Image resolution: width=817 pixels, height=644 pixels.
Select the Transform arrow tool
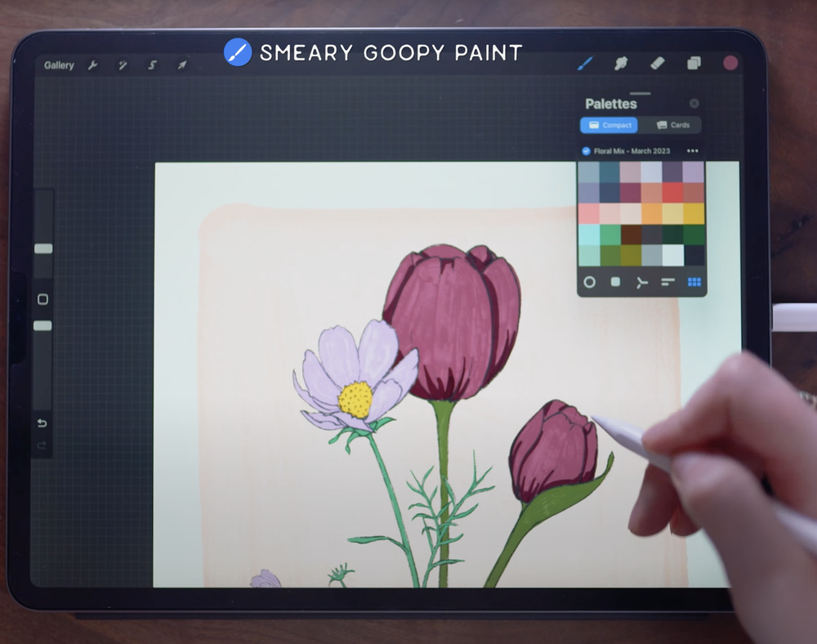[x=181, y=65]
